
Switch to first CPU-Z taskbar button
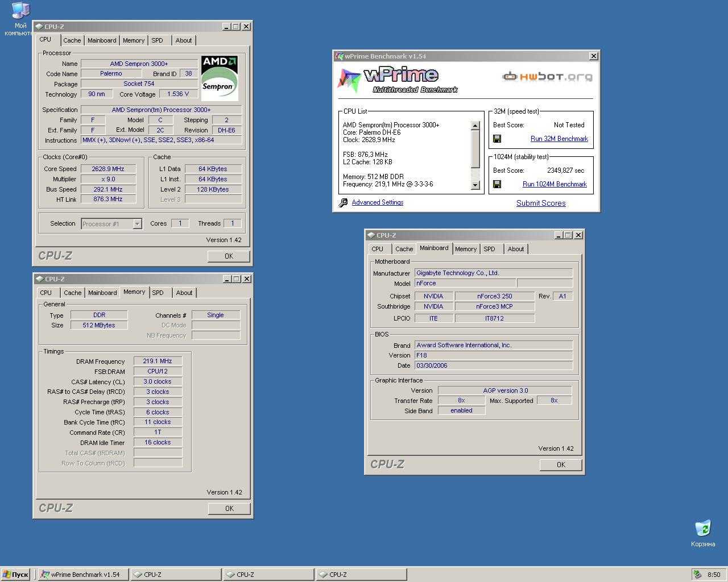tap(176, 575)
